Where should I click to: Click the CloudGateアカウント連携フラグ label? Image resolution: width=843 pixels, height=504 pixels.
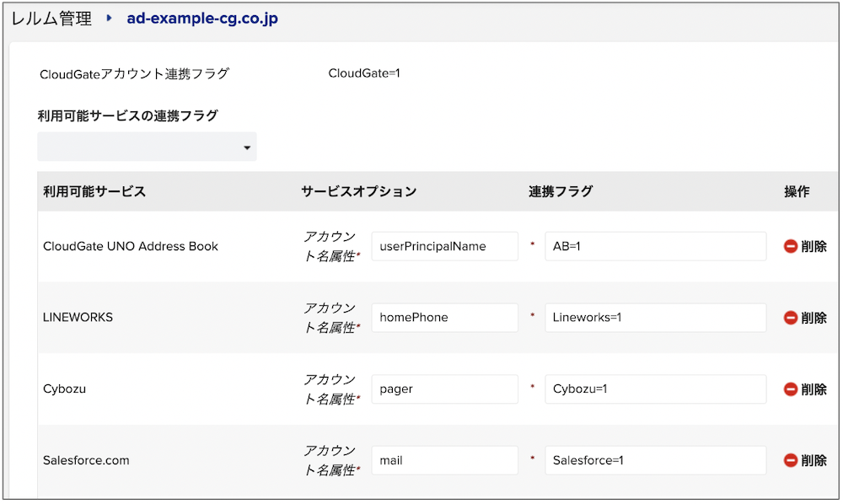(x=134, y=73)
